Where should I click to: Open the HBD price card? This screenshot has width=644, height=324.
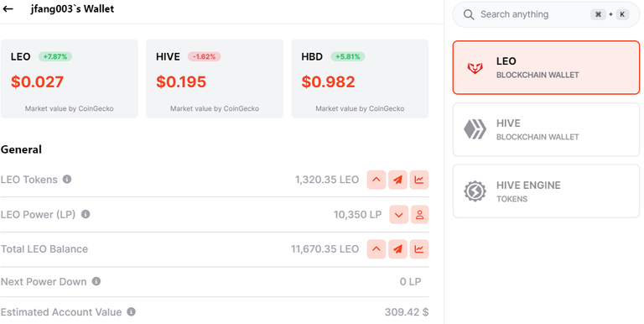[360, 79]
